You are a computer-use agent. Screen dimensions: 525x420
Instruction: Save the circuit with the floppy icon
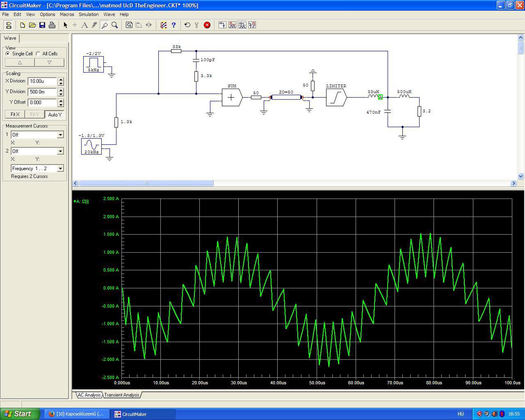(x=42, y=25)
